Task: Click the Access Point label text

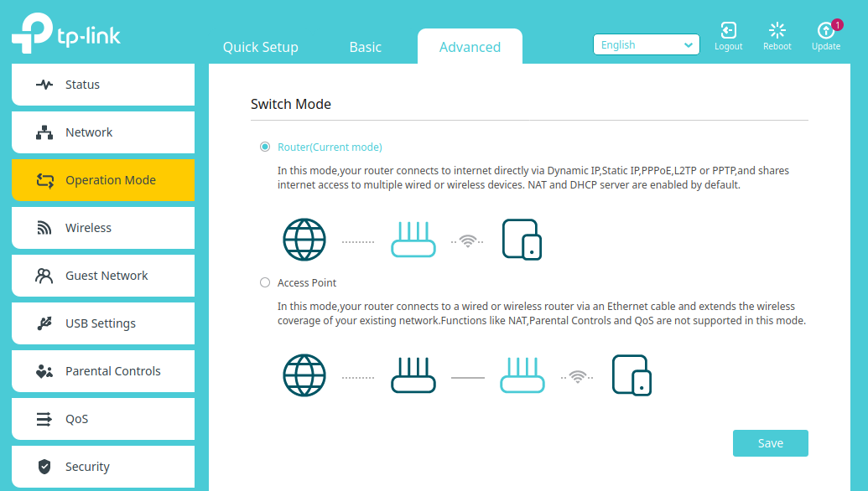Action: coord(307,283)
